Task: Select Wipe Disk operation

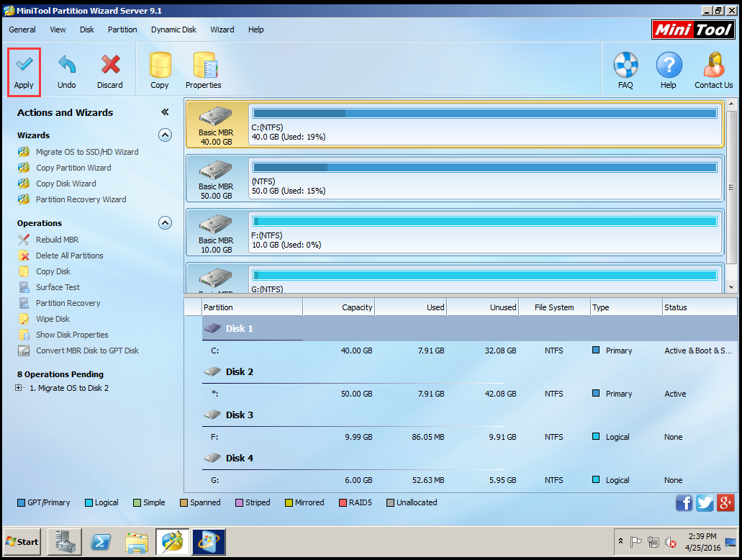Action: (x=53, y=319)
